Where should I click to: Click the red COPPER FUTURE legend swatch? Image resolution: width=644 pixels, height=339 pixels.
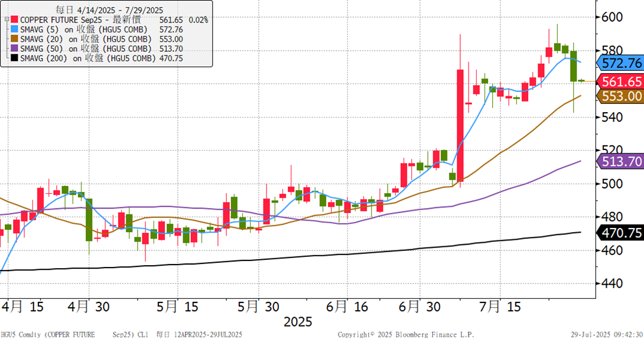(x=14, y=19)
